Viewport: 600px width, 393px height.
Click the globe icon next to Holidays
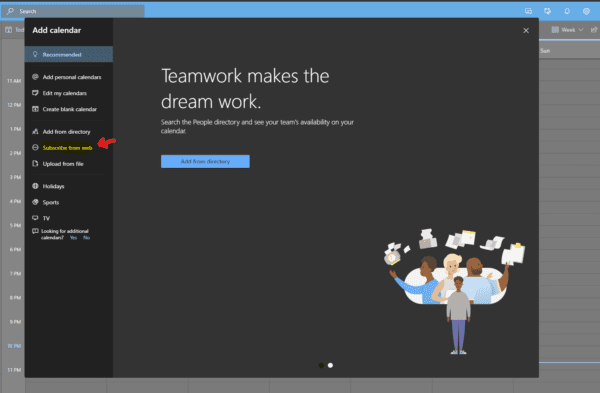click(x=35, y=186)
